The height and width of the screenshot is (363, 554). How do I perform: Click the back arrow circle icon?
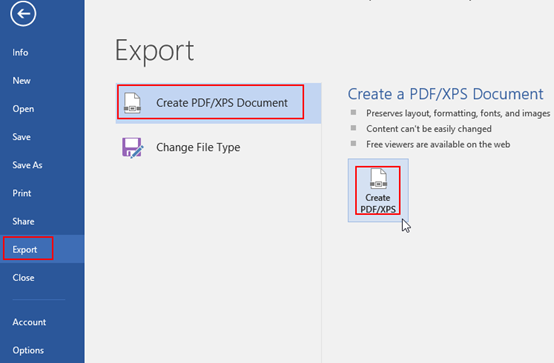click(23, 14)
